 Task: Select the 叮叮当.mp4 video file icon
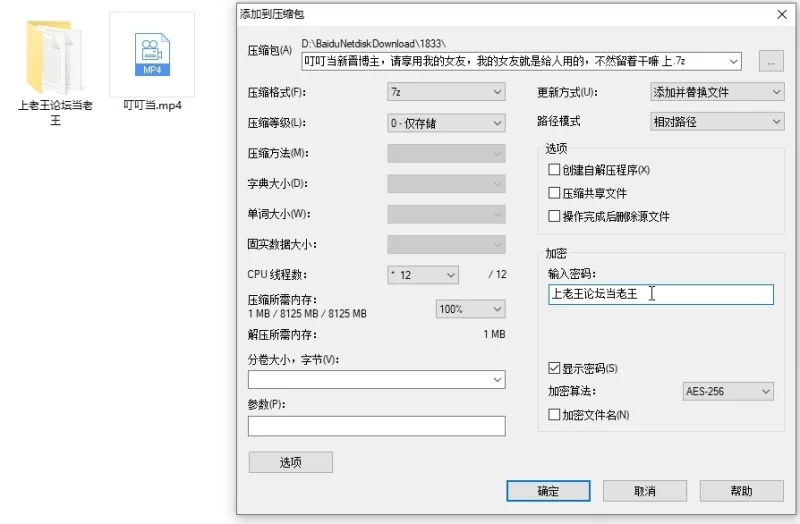152,55
